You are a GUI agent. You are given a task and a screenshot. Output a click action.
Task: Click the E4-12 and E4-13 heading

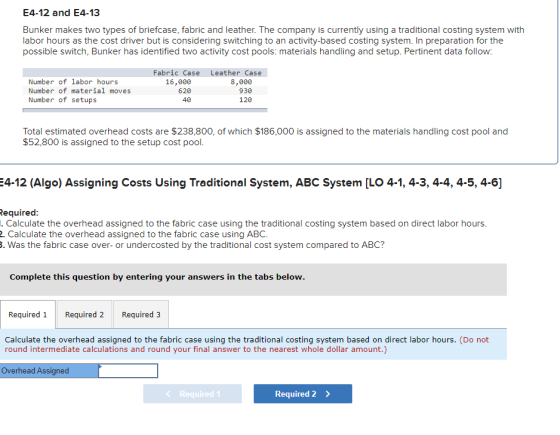click(61, 13)
